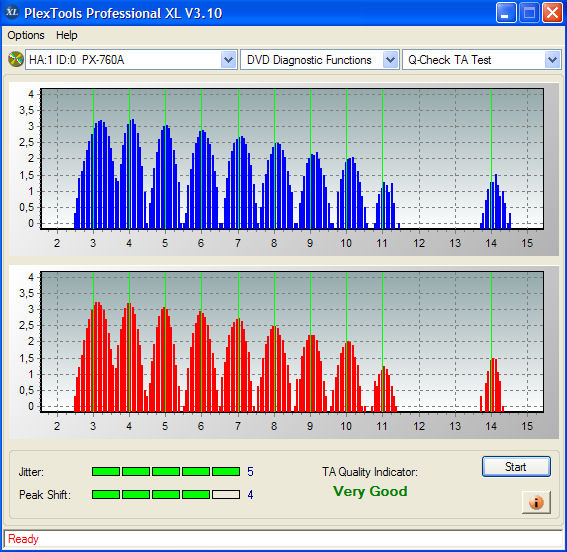Click the disc drive icon beside PX-760A

[16, 59]
